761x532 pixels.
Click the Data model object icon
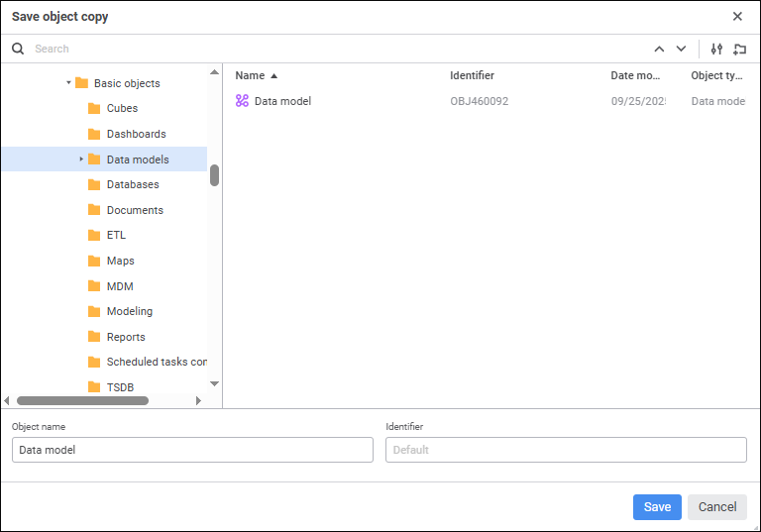click(x=242, y=101)
